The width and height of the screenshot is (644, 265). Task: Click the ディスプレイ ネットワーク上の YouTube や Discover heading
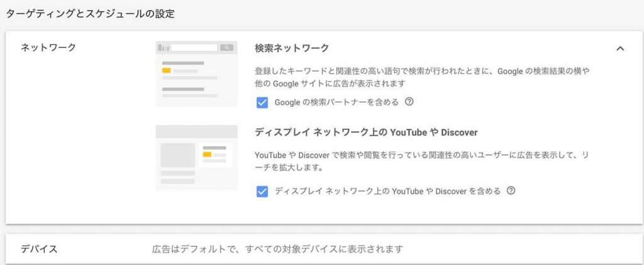point(367,132)
